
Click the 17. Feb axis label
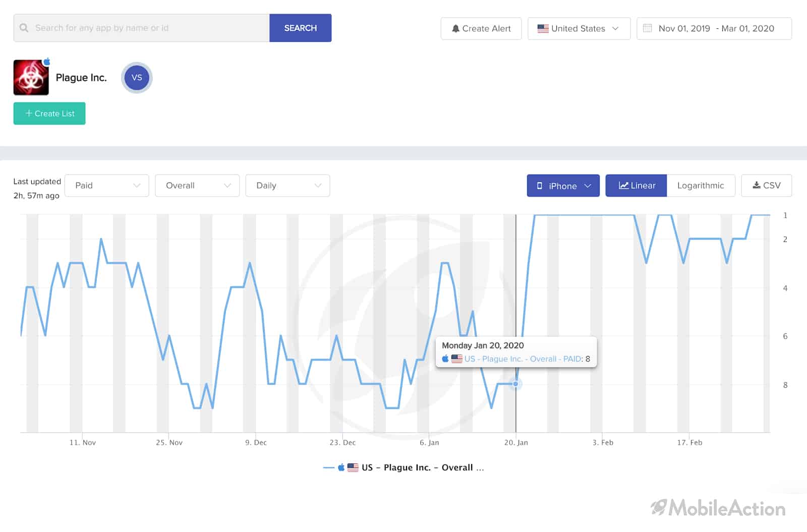pos(689,442)
